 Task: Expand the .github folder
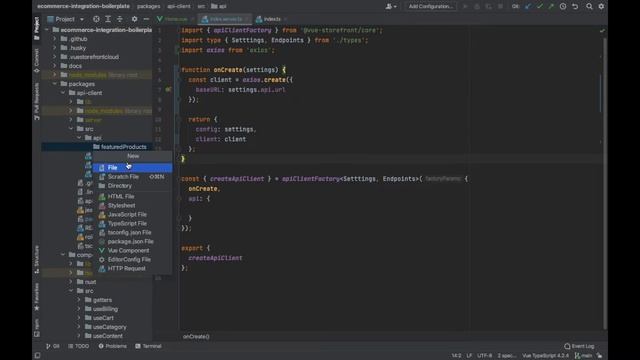coord(55,39)
